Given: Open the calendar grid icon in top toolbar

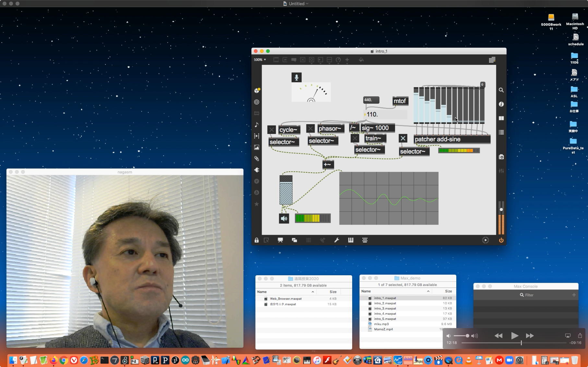Looking at the screenshot, I should point(492,60).
